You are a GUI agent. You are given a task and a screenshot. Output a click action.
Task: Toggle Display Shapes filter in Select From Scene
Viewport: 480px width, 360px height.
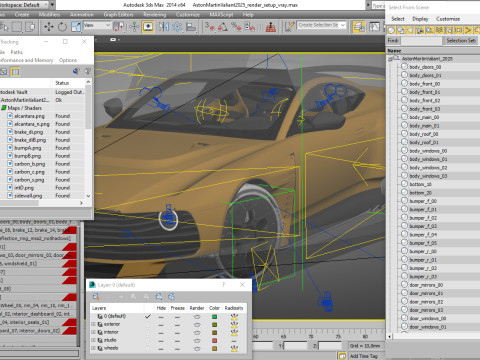click(x=401, y=31)
